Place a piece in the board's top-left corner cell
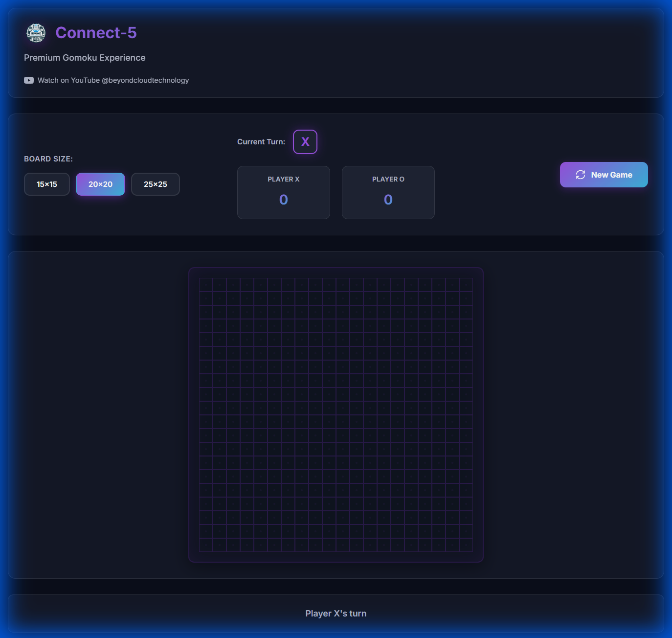672x638 pixels. 206,285
